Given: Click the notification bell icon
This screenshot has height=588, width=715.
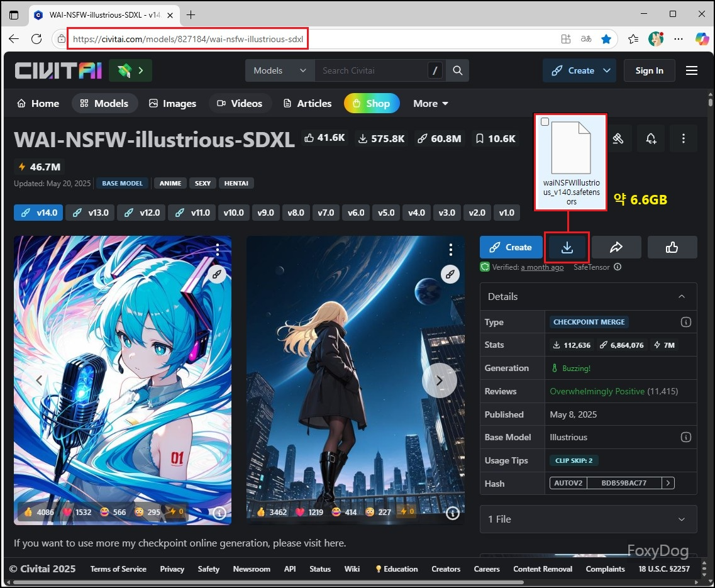Looking at the screenshot, I should 651,138.
